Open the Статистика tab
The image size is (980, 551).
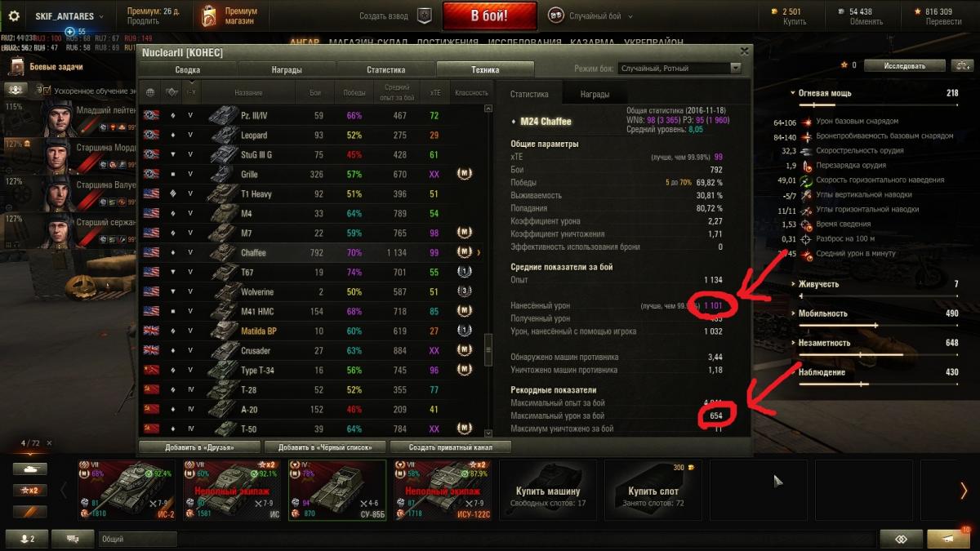[385, 70]
